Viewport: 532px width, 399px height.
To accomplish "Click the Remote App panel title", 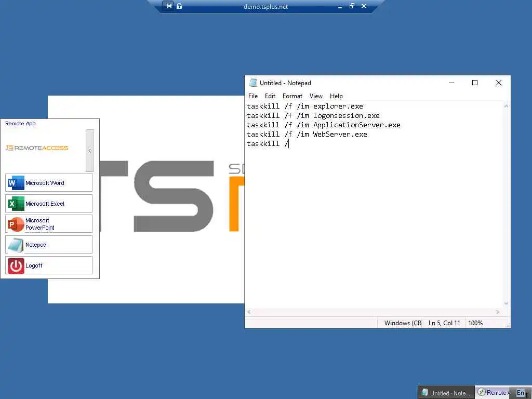I will pos(20,124).
